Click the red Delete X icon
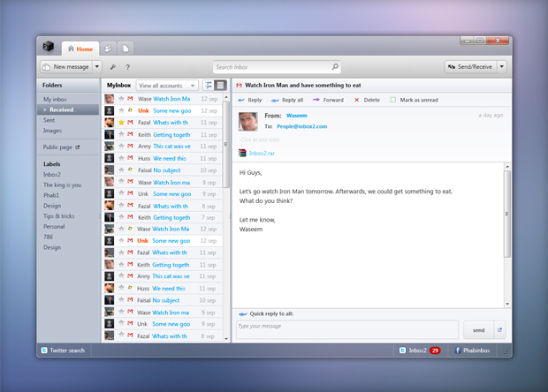 356,100
